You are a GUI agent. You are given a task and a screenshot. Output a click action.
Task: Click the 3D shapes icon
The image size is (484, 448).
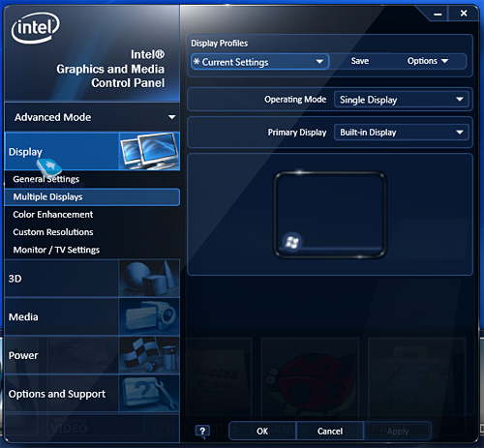pyautogui.click(x=149, y=279)
